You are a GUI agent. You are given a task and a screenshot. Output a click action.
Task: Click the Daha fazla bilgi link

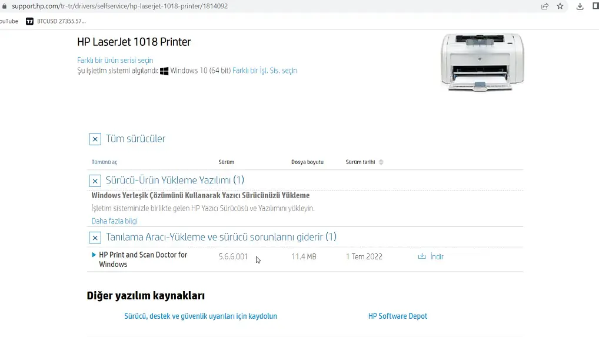[x=114, y=221]
